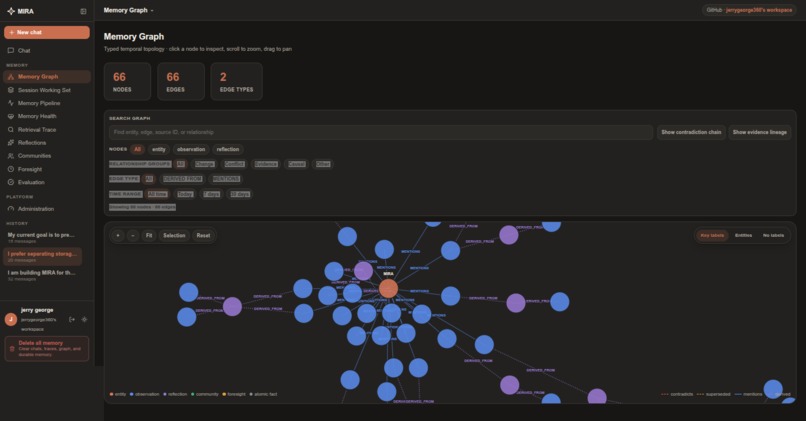Click the Communities people icon
This screenshot has width=806, height=421.
click(x=11, y=156)
